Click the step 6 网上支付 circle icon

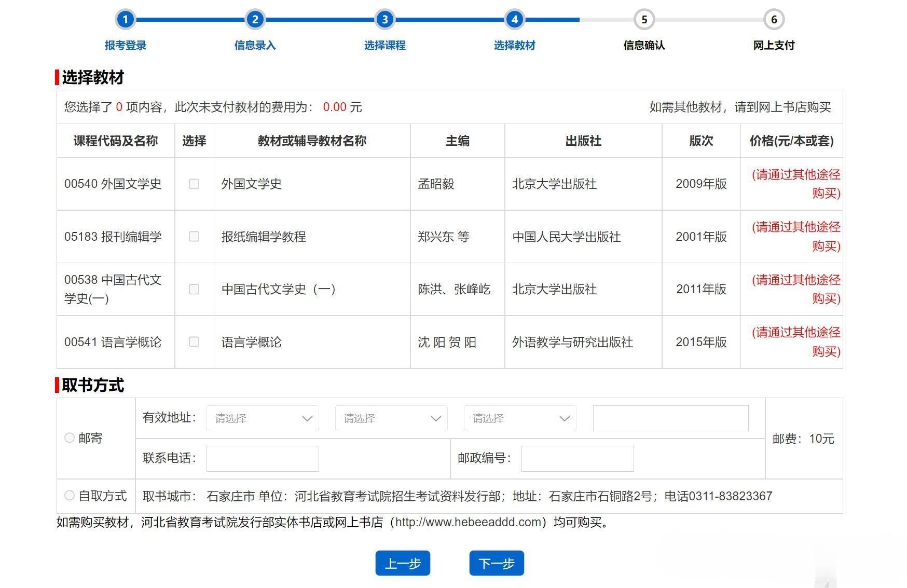point(774,19)
